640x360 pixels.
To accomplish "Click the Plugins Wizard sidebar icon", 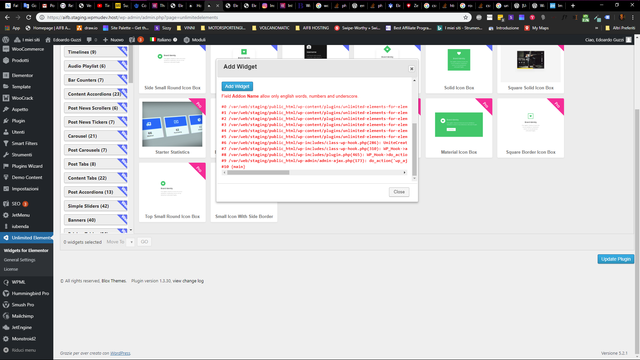I will (6, 166).
